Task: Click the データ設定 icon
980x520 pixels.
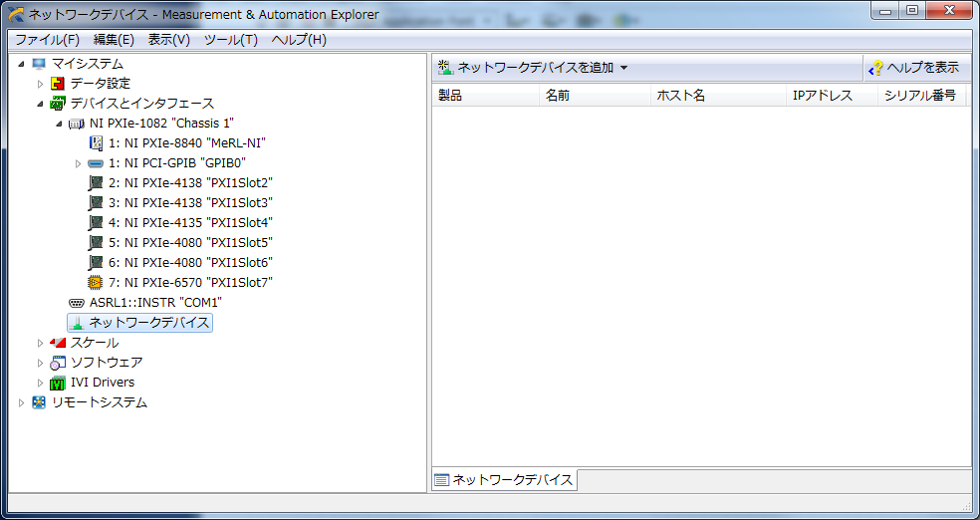Action: 58,83
